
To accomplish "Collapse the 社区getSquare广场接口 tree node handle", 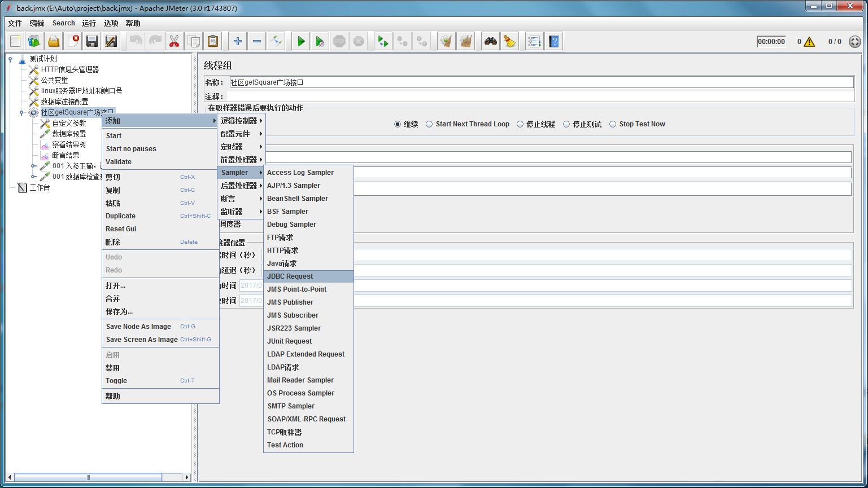I will tap(22, 112).
